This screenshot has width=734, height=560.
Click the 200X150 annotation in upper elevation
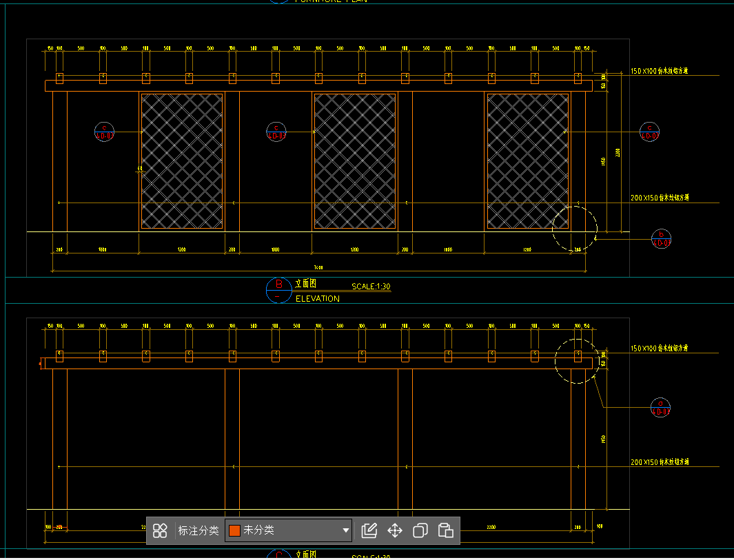click(x=660, y=198)
